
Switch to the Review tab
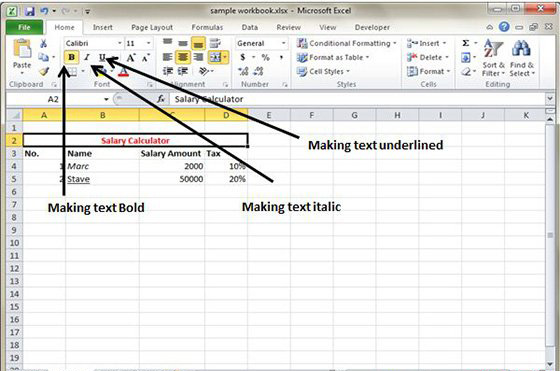(x=289, y=27)
